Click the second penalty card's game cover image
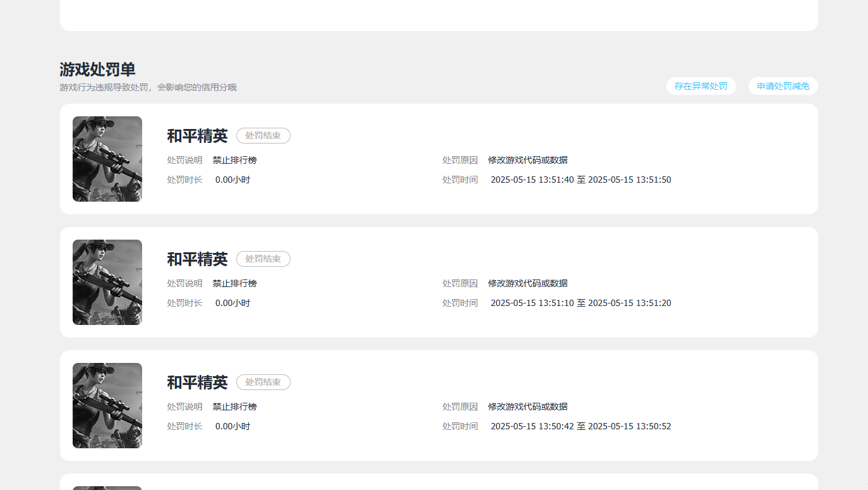This screenshot has height=490, width=868. (x=107, y=282)
